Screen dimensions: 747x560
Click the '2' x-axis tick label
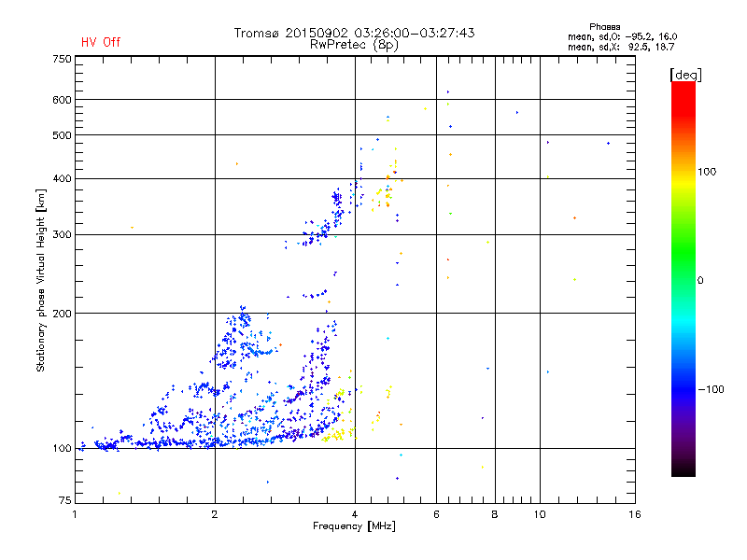point(215,514)
